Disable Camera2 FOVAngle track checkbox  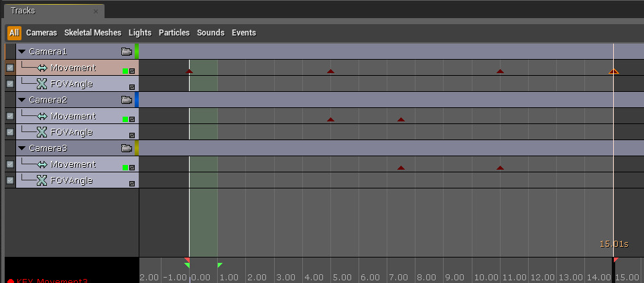(10, 132)
